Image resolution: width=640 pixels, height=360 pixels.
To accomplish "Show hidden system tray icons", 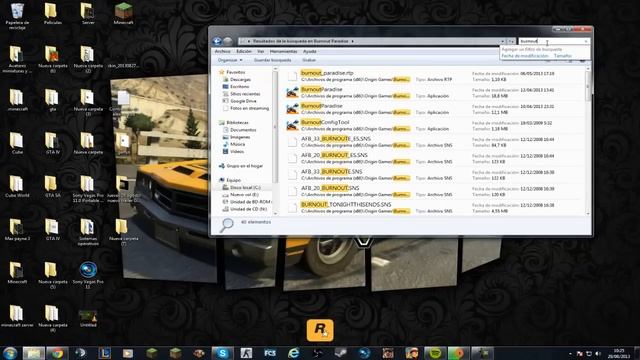I will (x=570, y=353).
